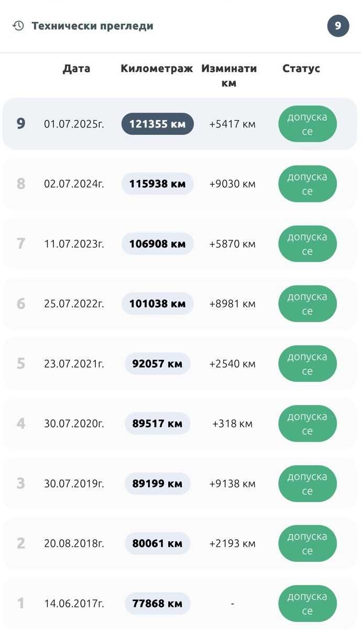Select the 89517 км mileage pill
The width and height of the screenshot is (361, 644).
pyautogui.click(x=158, y=423)
